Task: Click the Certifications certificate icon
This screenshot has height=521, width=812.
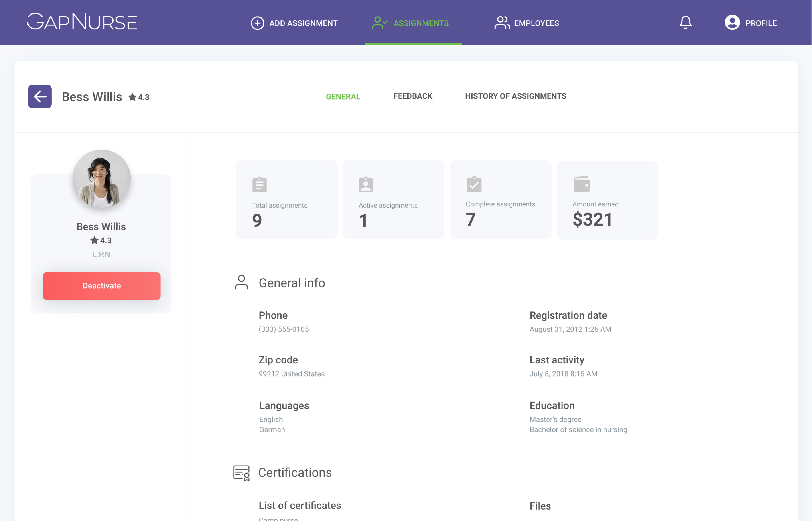Action: 242,473
